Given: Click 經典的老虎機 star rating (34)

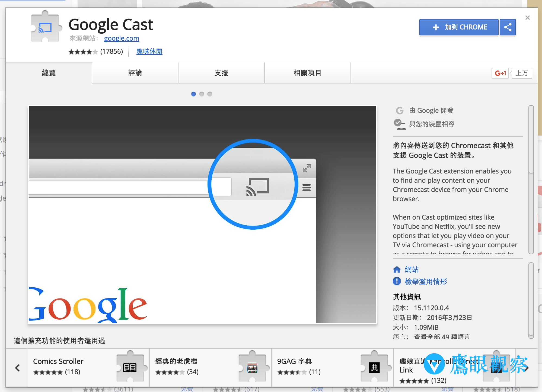Looking at the screenshot, I should coord(177,372).
